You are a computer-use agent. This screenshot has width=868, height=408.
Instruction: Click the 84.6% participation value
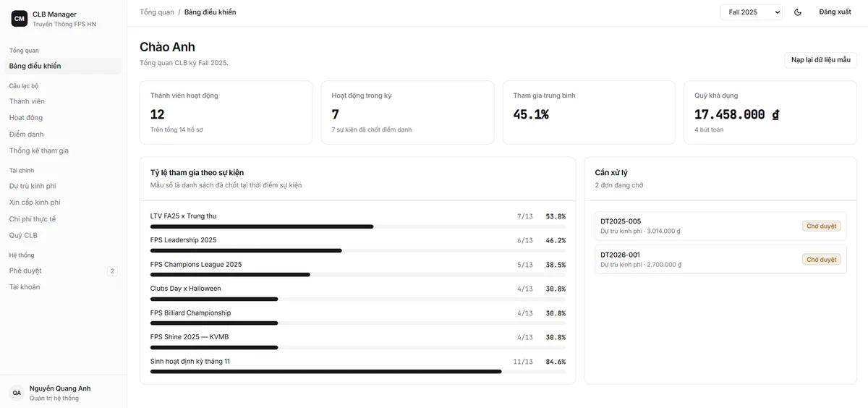556,362
